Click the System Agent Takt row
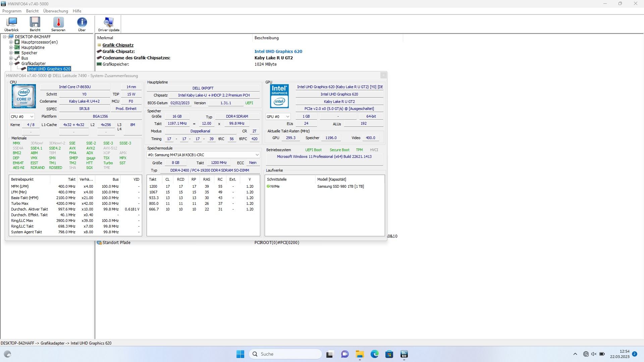 75,232
